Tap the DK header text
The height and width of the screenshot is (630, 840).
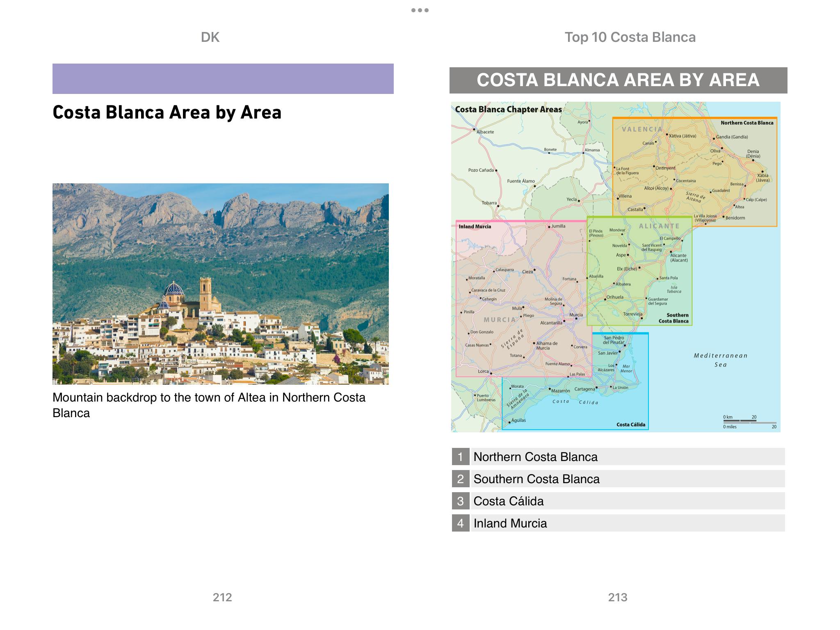click(x=210, y=37)
